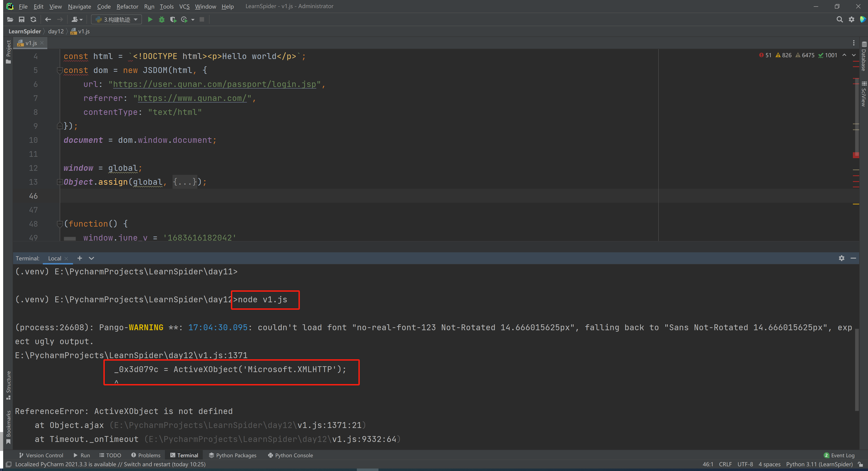The height and width of the screenshot is (471, 868).
Task: Toggle the Project tool window
Action: (8, 52)
